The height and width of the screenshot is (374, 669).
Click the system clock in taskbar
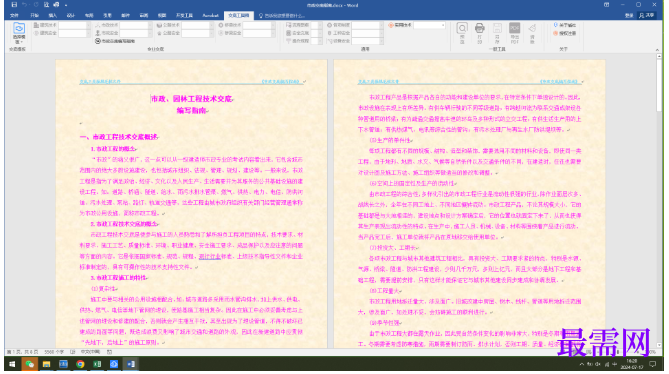point(632,364)
